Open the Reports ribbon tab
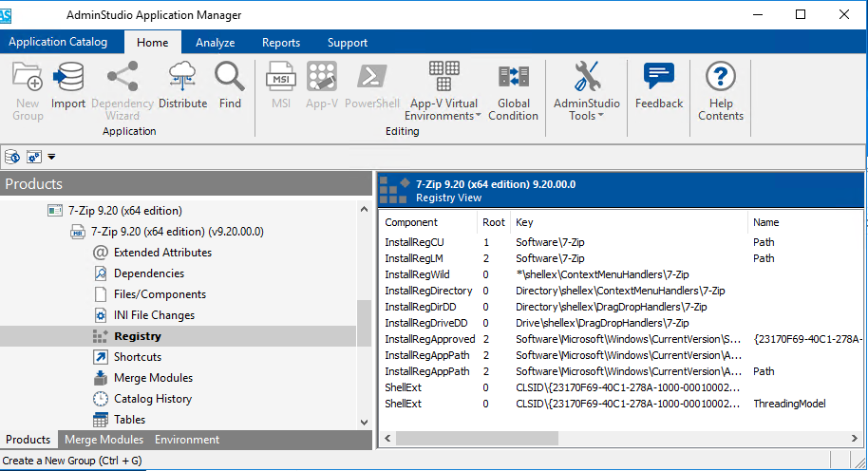Screen dimensions: 868x471 [x=281, y=43]
